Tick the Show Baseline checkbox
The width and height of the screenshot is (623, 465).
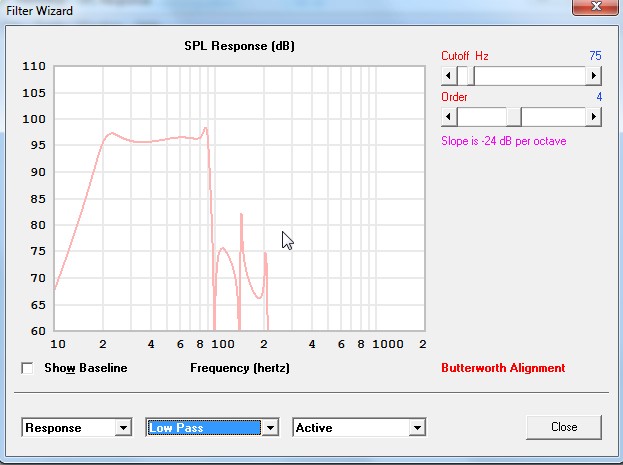coord(27,368)
